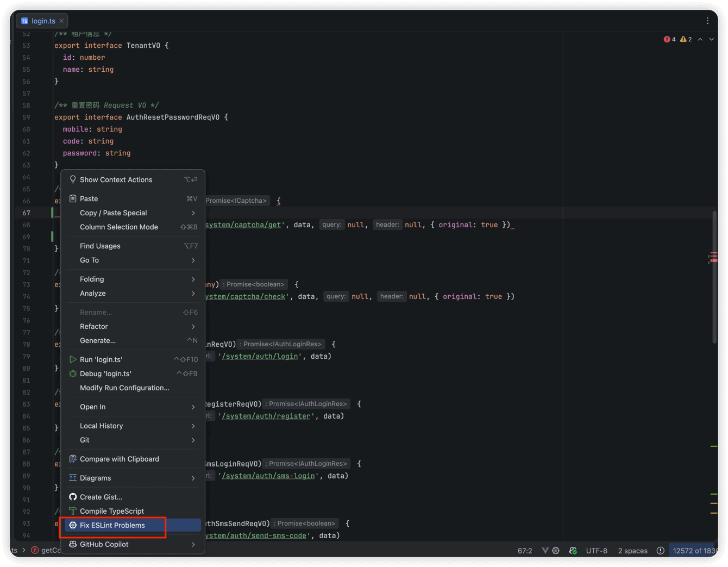Click UTF-8 to change file encoding

(x=597, y=550)
